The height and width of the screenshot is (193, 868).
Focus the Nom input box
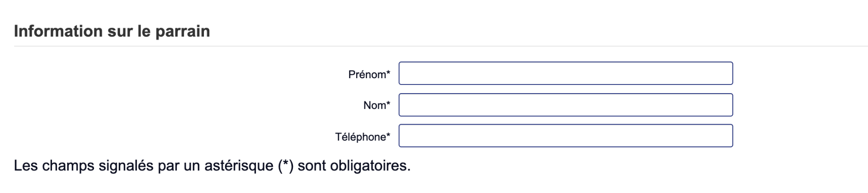565,105
